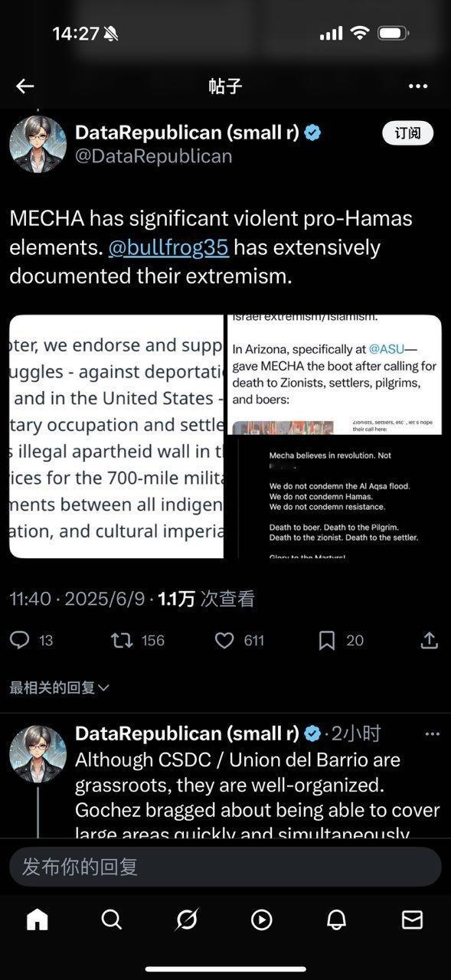Tap the DataRepublican avatar in the main post
Screen dimensions: 451x980
(x=38, y=144)
